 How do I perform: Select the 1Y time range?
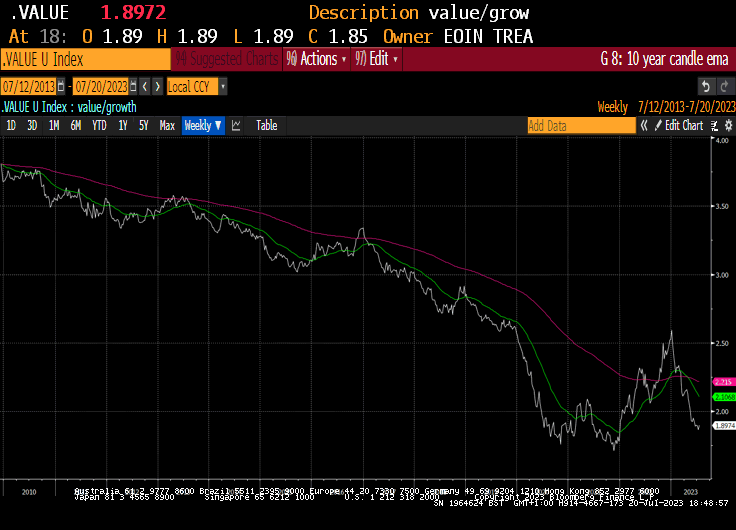click(123, 125)
